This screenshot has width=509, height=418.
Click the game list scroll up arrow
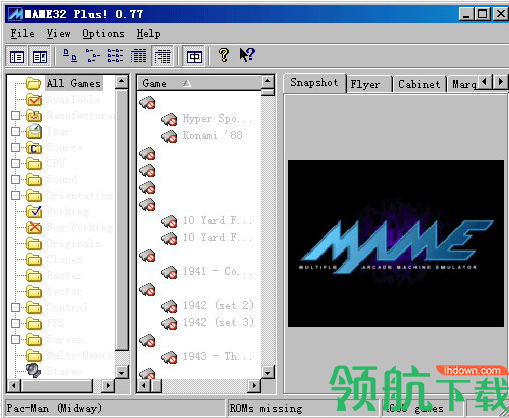[268, 82]
